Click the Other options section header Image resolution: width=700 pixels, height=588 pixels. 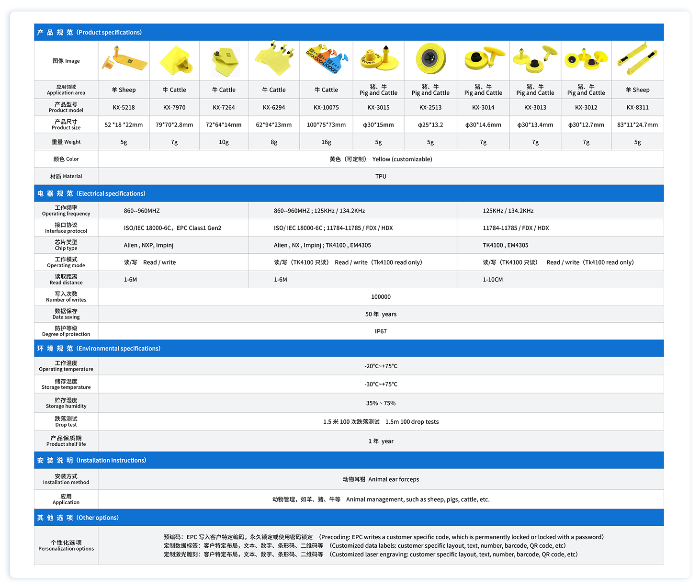tap(78, 518)
